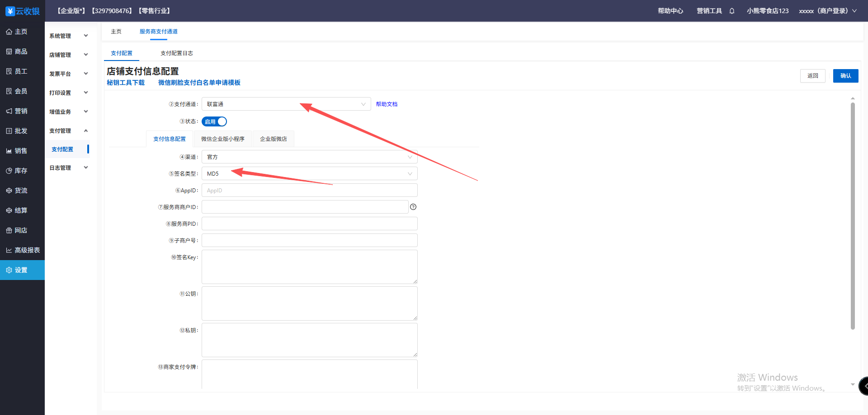
Task: Click the blue 确认 button
Action: click(x=845, y=76)
